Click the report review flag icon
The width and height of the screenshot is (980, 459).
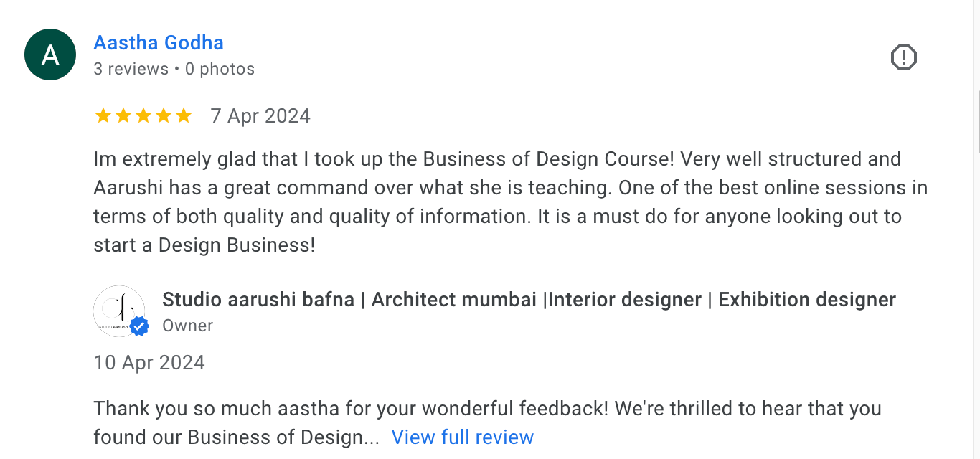(903, 57)
